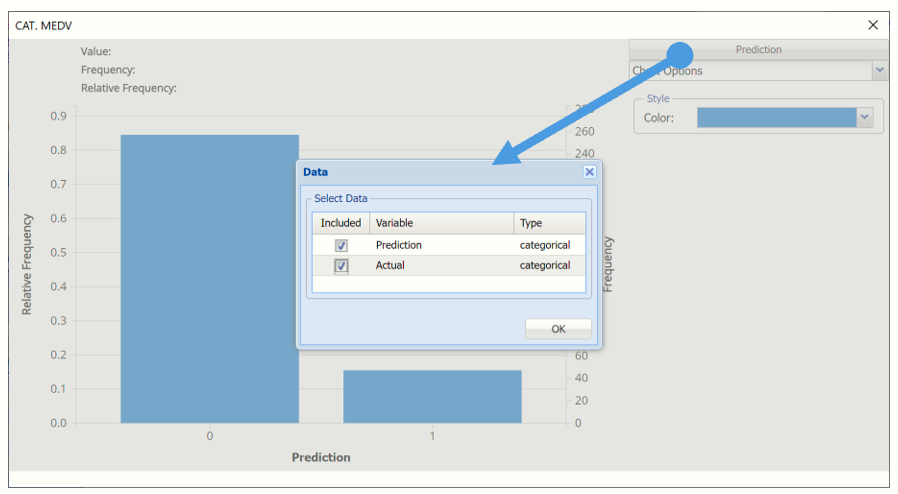Click the Included column header
This screenshot has height=494, width=898.
click(341, 223)
